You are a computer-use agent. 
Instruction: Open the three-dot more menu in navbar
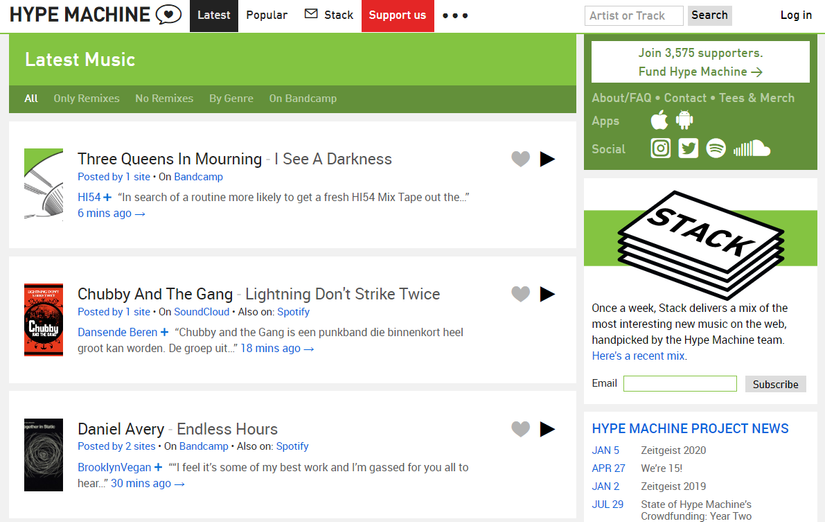(455, 16)
